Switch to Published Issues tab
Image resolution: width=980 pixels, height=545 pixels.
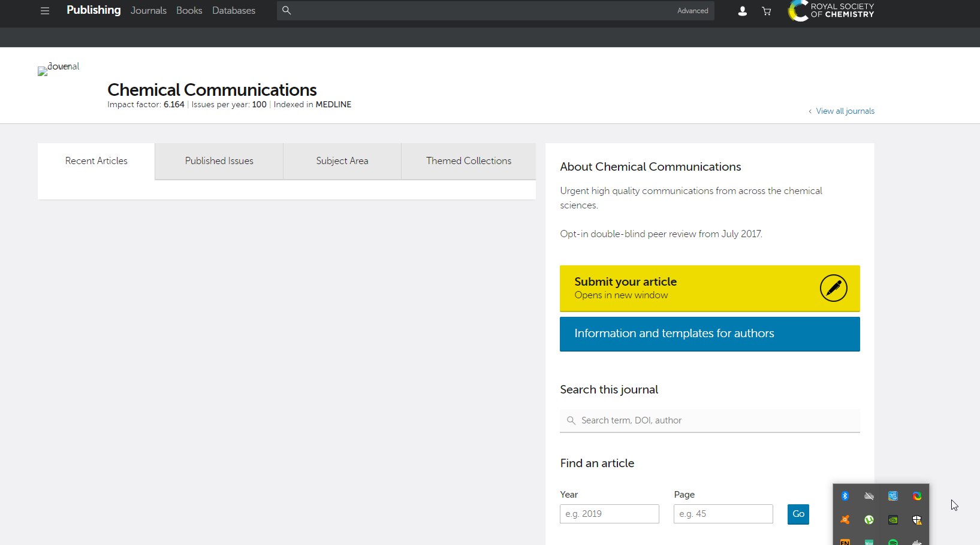219,161
